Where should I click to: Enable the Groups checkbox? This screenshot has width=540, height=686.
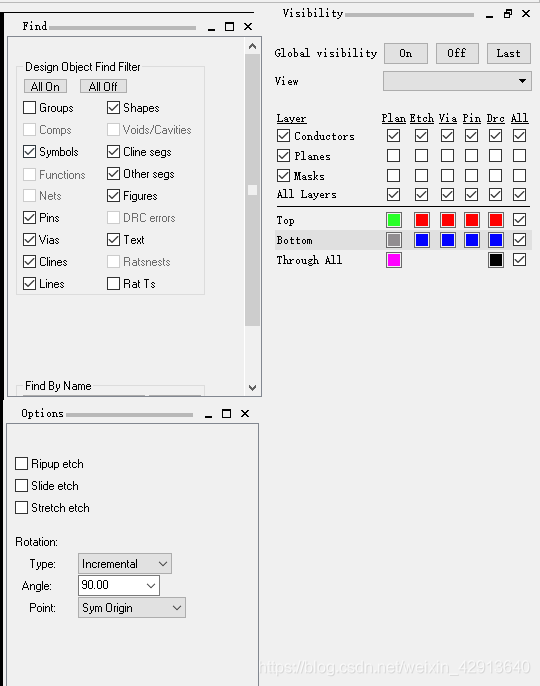29,108
